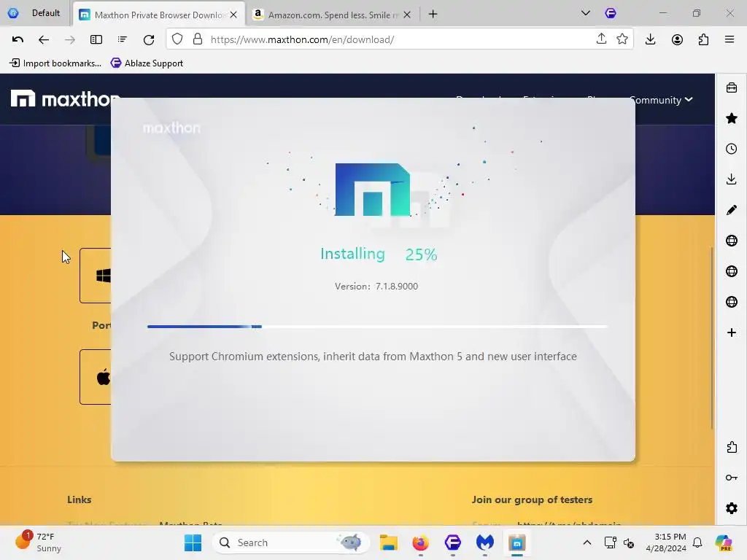The image size is (747, 560).
Task: Open the account profile icon
Action: pos(677,39)
